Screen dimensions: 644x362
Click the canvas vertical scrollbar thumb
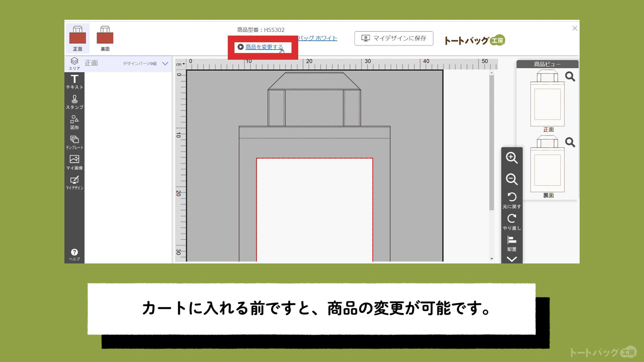click(492, 143)
